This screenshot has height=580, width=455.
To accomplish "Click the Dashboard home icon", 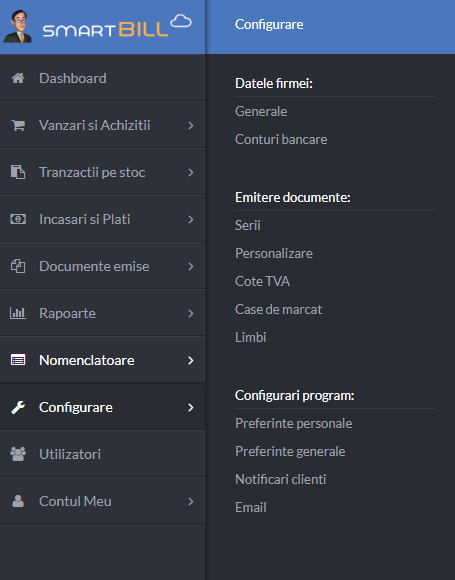I will pos(18,78).
